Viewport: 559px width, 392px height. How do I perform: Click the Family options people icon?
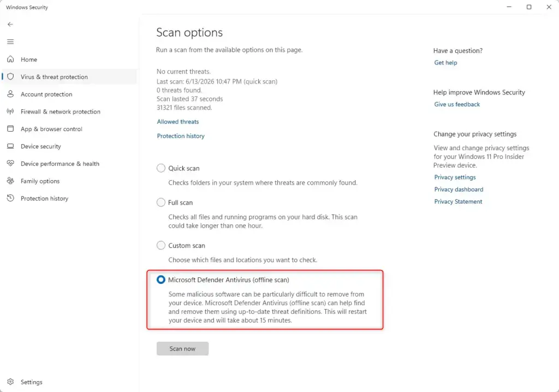(10, 181)
